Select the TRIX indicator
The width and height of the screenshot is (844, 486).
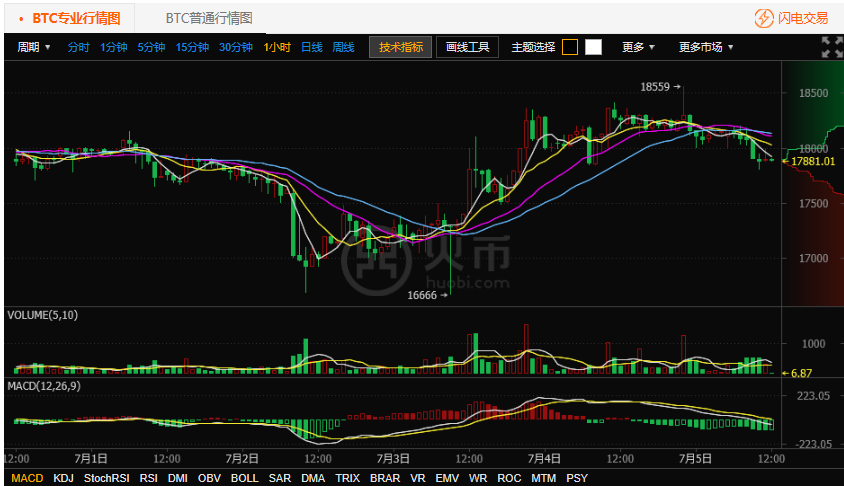click(347, 478)
